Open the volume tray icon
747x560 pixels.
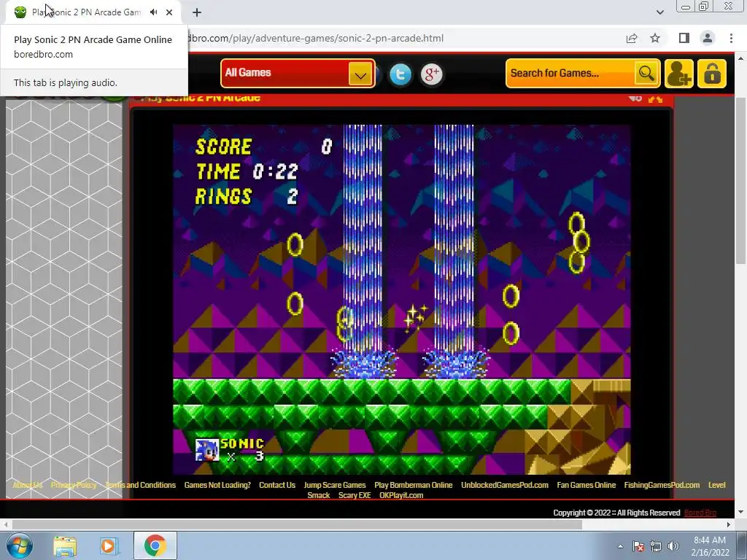pos(673,546)
